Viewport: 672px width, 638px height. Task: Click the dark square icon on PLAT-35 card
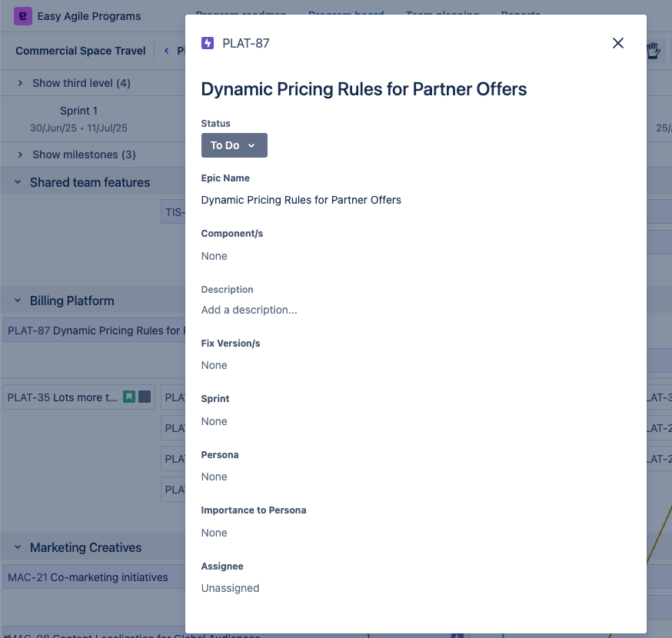coord(145,397)
